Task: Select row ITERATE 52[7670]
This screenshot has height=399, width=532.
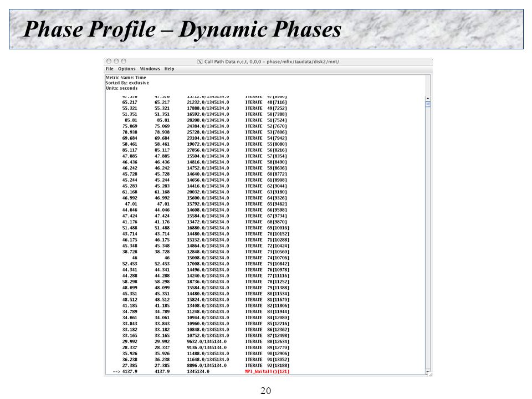Action: pos(204,126)
